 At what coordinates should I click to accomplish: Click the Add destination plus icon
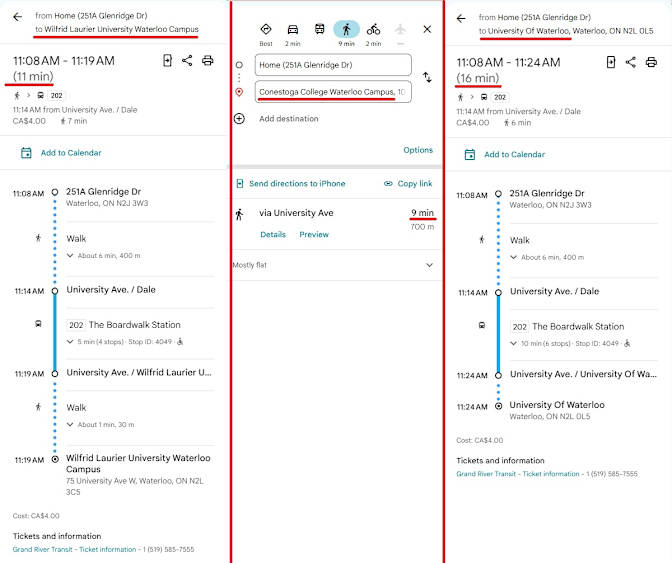239,119
